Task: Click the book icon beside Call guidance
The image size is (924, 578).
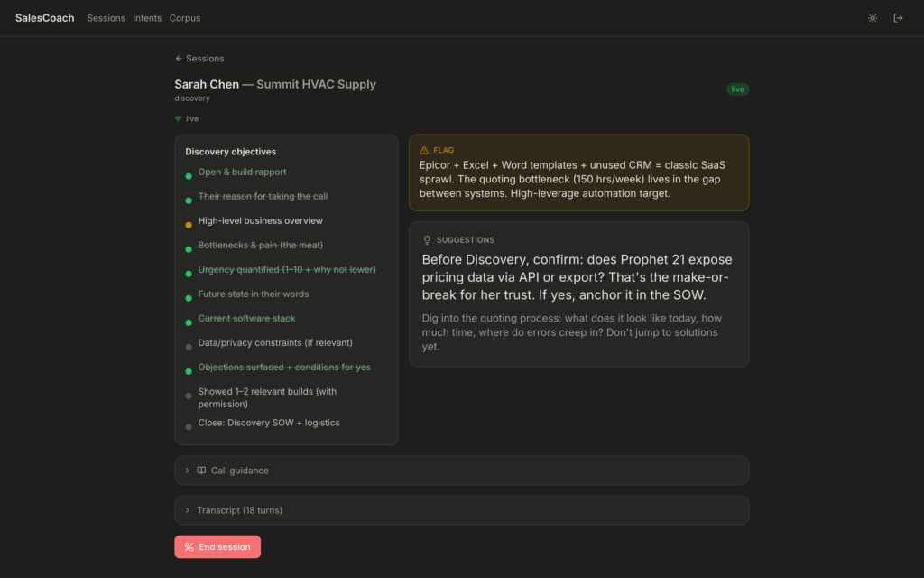Action: 201,471
